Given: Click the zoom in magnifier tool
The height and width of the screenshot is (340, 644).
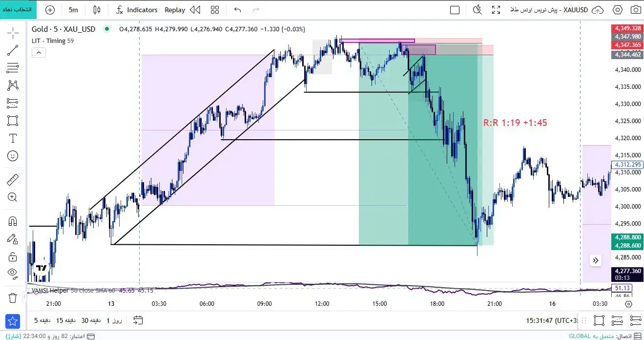Looking at the screenshot, I should 13,197.
